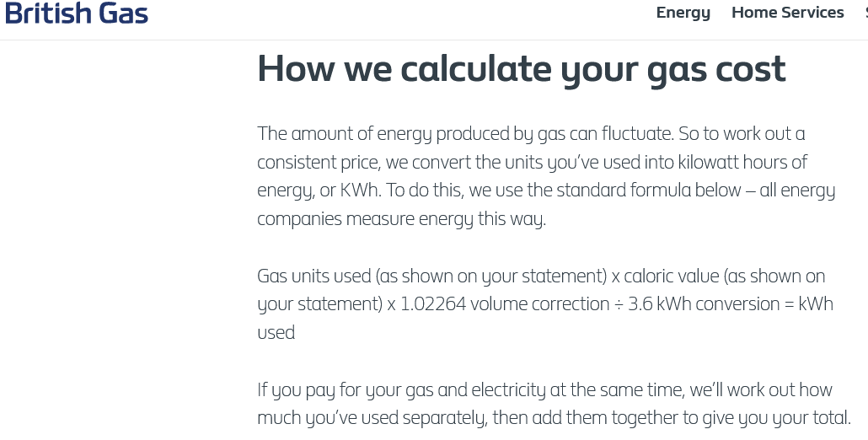Image resolution: width=868 pixels, height=440 pixels.
Task: Click the paragraph starting 'If you pay for your gas'
Action: (555, 404)
